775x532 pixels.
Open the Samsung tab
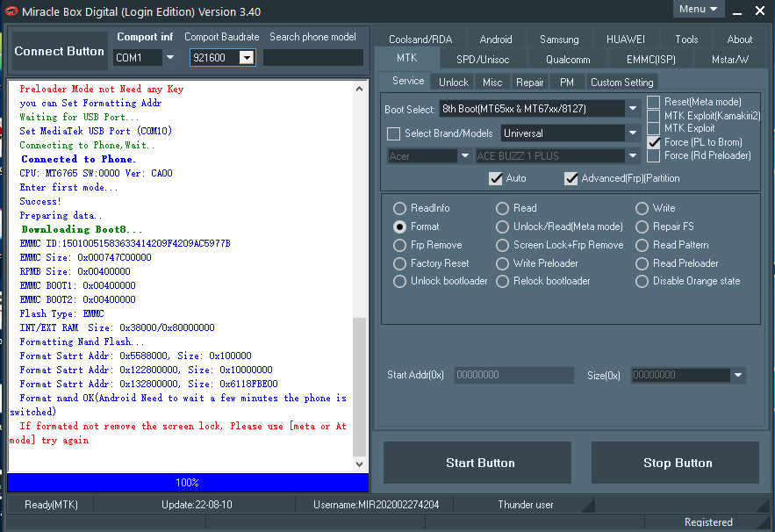click(x=559, y=39)
